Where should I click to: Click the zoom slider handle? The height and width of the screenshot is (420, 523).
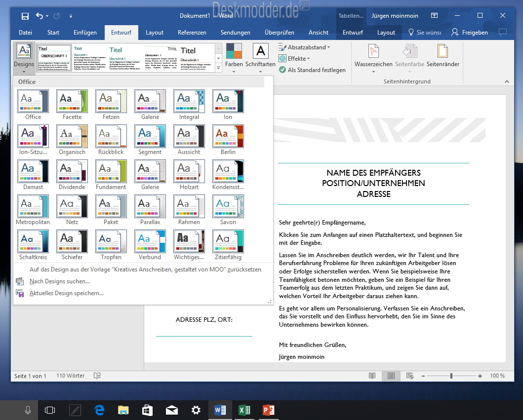tap(451, 376)
